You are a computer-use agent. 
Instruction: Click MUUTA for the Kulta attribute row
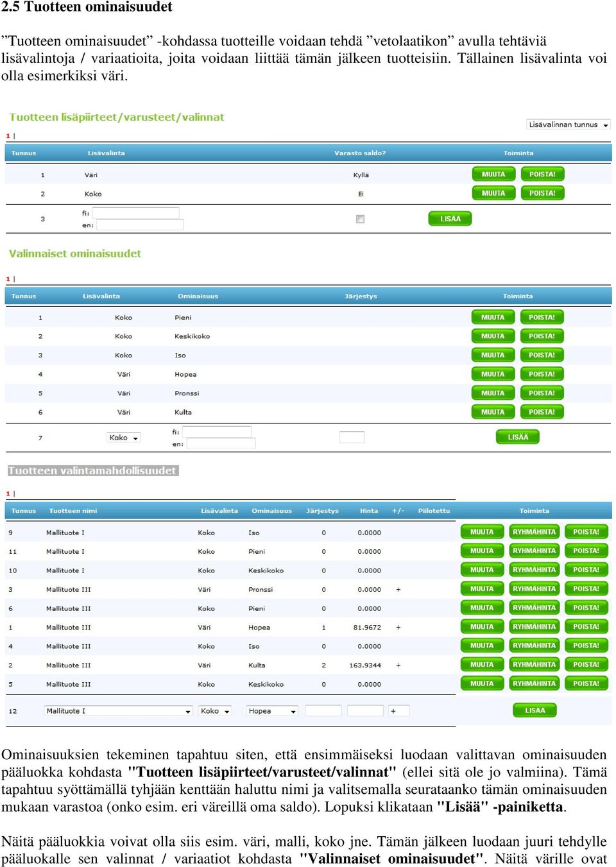tap(493, 412)
